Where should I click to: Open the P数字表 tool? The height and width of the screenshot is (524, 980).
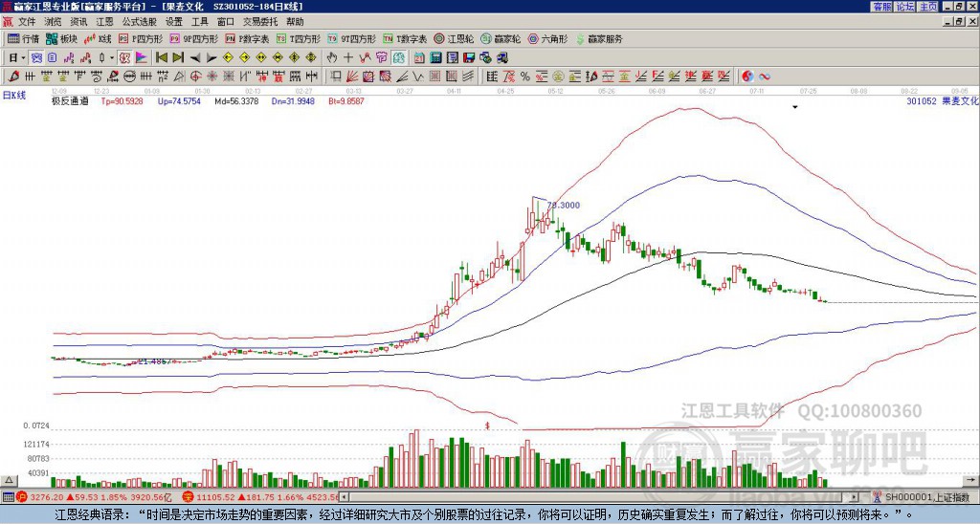(x=247, y=38)
